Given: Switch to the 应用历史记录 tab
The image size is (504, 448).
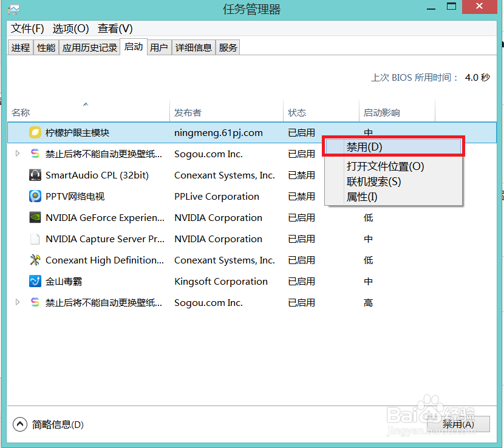Looking at the screenshot, I should (90, 47).
